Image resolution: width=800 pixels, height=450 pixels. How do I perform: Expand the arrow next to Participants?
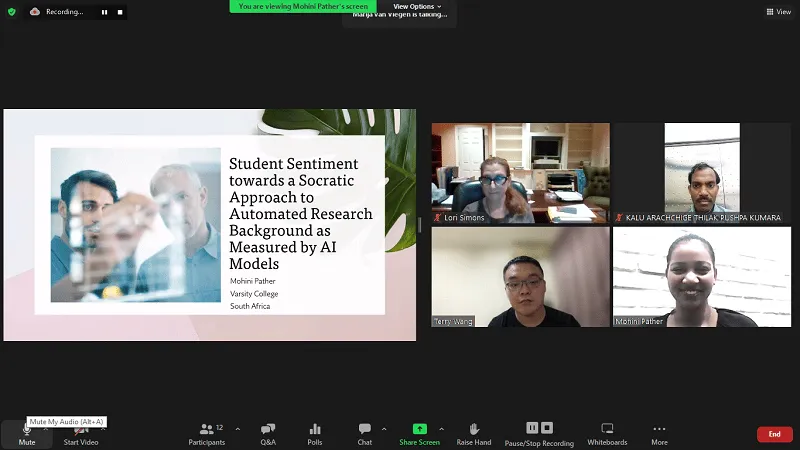pos(237,428)
